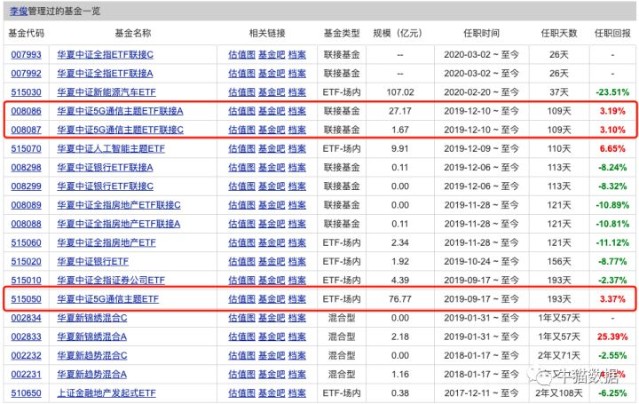Open 华夏中证银行ETF fund page
This screenshot has width=639, height=404.
pos(93,261)
